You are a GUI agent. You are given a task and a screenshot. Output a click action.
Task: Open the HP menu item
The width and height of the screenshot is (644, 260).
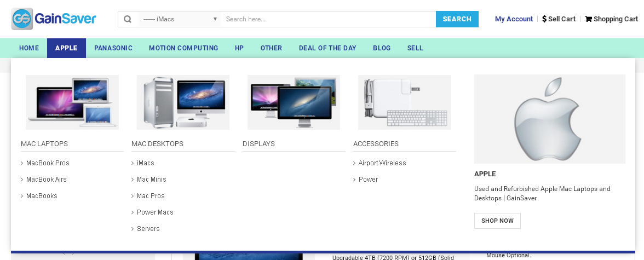239,48
